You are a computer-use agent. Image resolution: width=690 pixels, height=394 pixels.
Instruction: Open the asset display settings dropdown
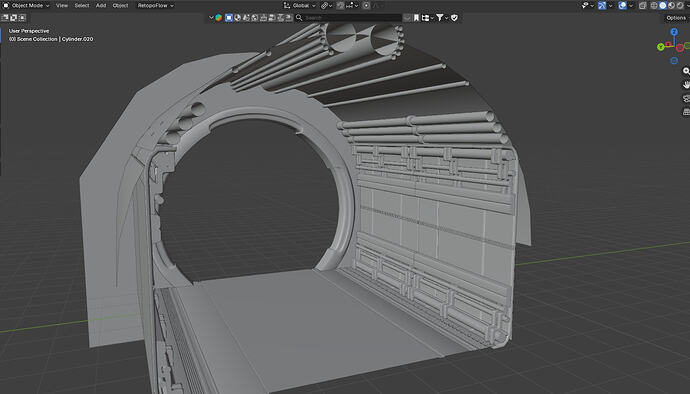coord(427,18)
